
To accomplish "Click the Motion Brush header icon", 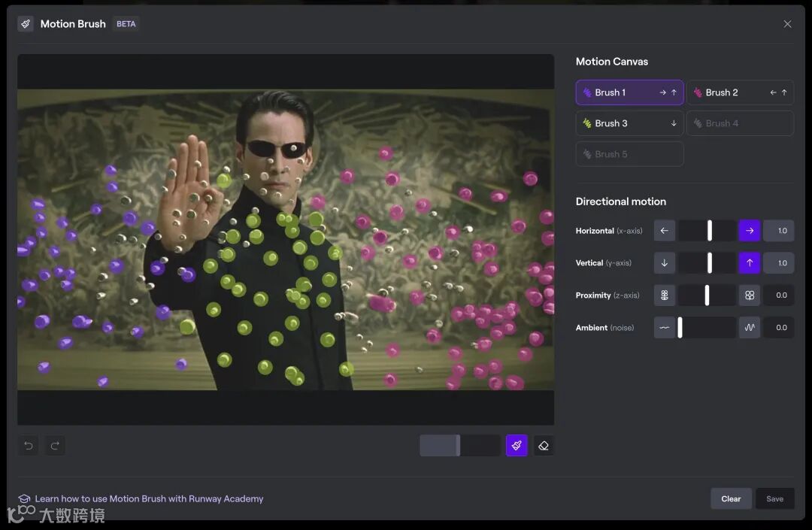I will (26, 24).
